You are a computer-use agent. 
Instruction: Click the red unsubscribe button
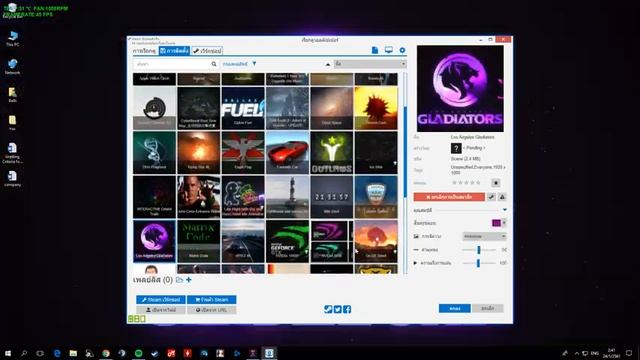[449, 197]
